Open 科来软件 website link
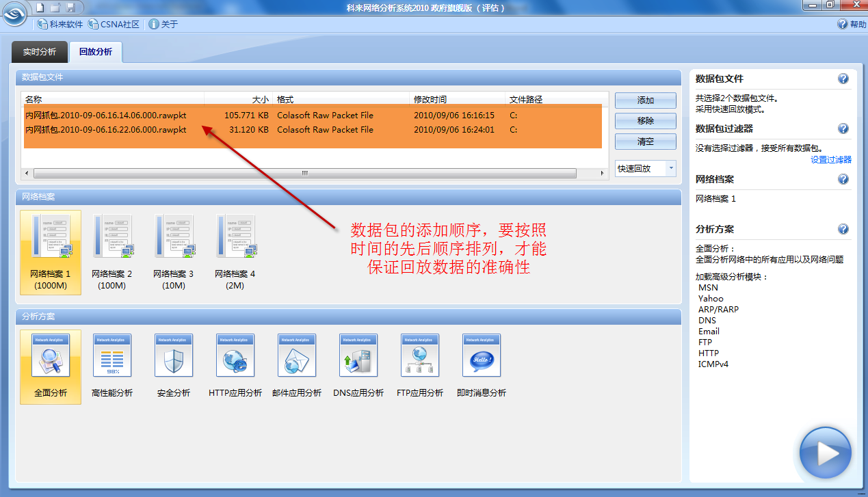 click(60, 24)
